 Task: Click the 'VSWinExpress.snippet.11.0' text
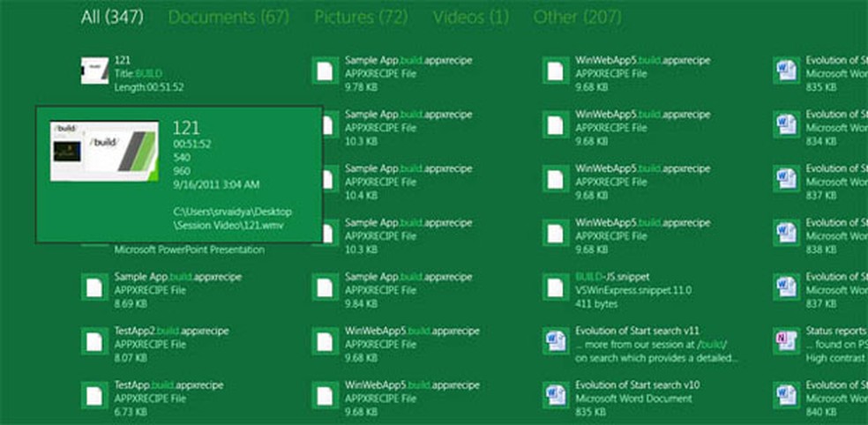(x=633, y=290)
